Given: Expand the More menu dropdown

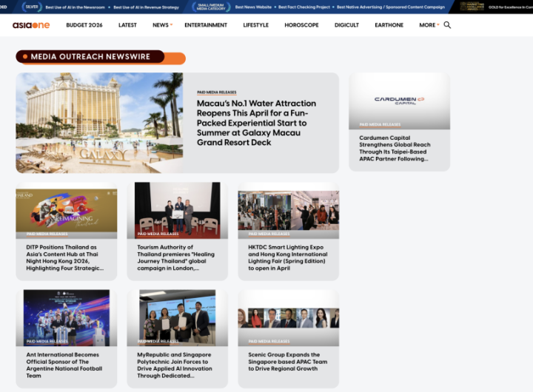Looking at the screenshot, I should click(438, 25).
